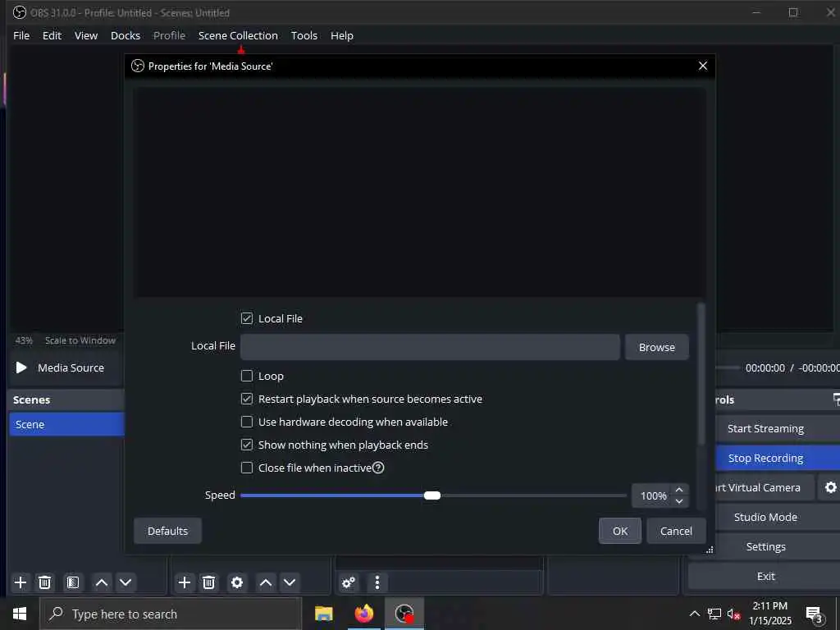Add a new source with plus icon
The image size is (840, 630).
point(185,582)
